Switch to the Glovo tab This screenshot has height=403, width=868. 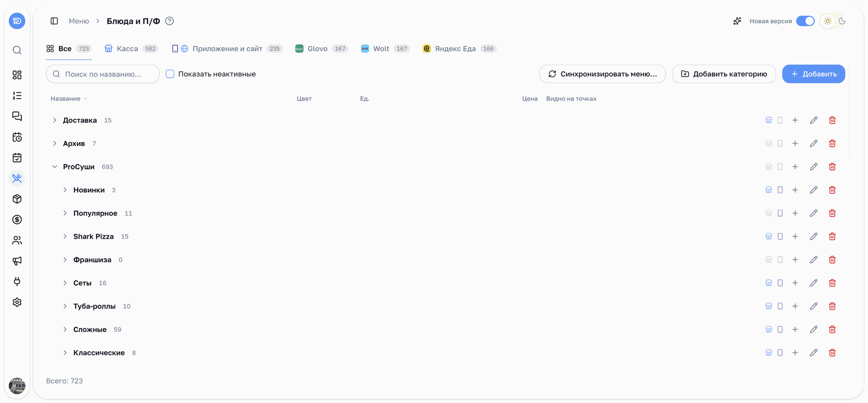321,49
